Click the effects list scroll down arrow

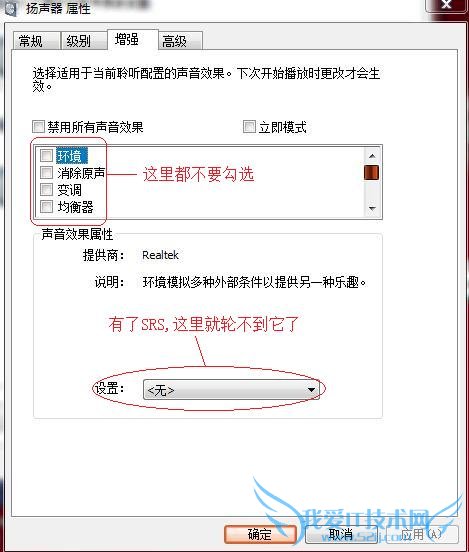(372, 208)
